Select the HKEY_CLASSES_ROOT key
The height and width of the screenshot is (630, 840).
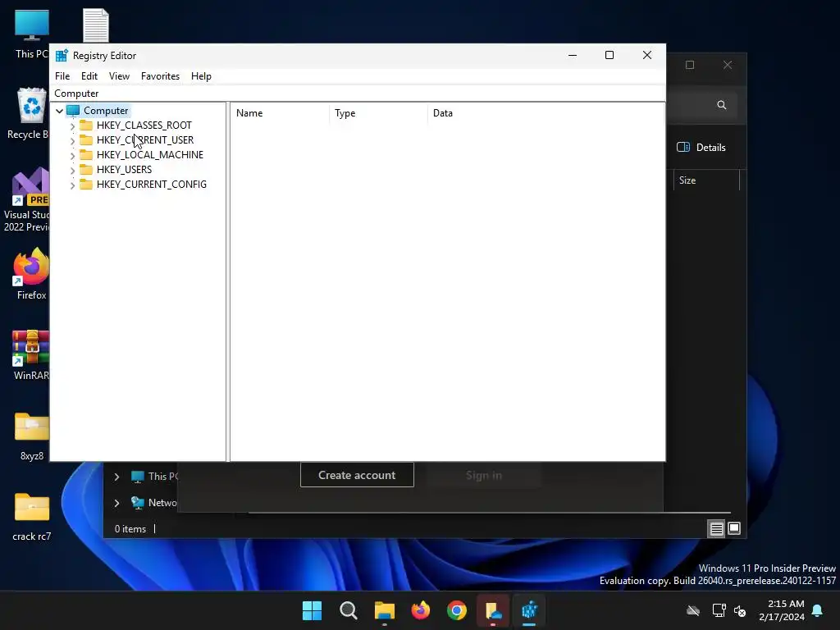[x=144, y=126]
